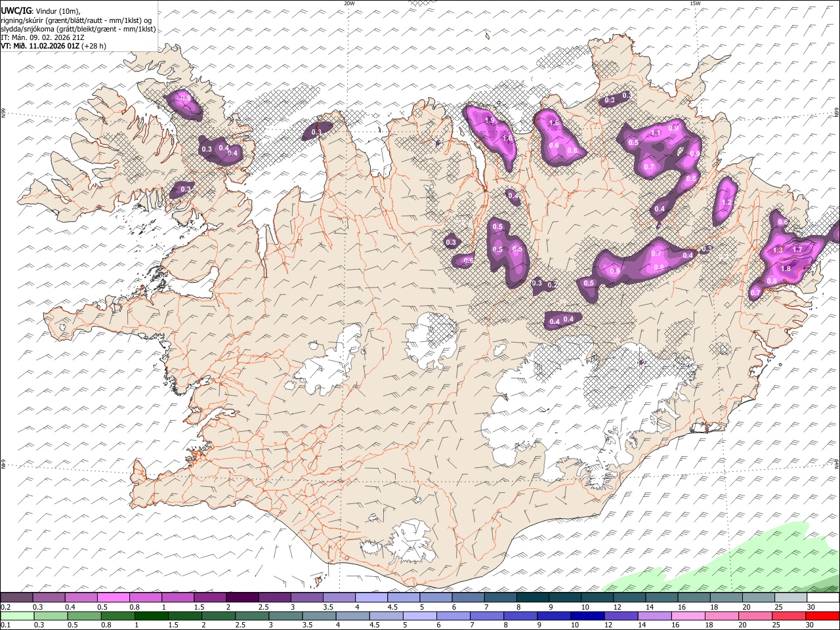Click the 'VT: Mið. 11.02.2026 01Z' valid time

pyautogui.click(x=41, y=46)
